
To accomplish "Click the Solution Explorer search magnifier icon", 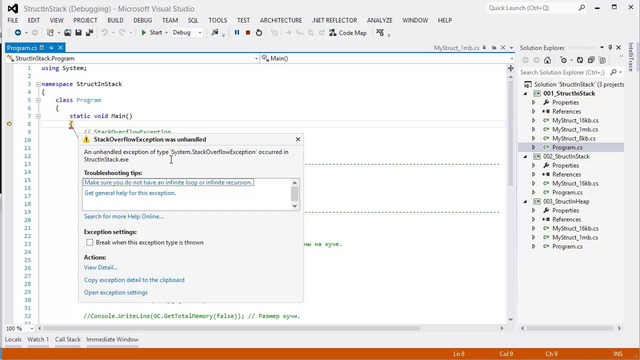I will [x=613, y=72].
